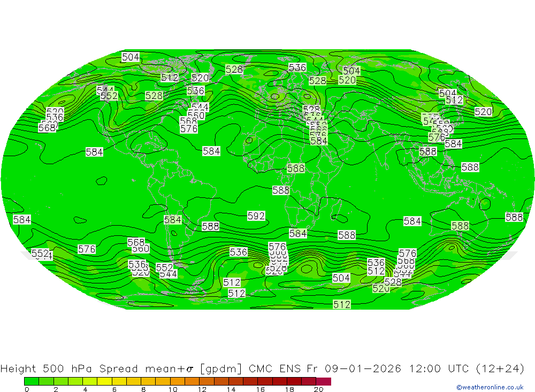Click the "528" contour label over Greenland

click(x=234, y=70)
